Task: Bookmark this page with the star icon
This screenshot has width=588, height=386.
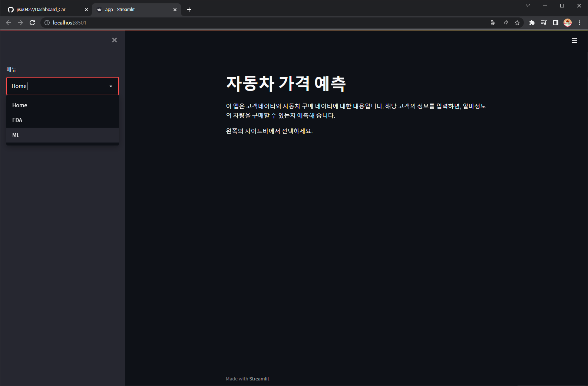Action: (517, 23)
